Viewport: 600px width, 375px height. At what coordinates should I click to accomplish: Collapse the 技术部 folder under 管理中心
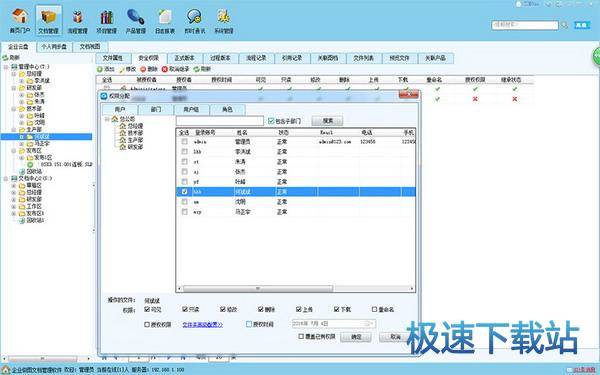[14, 109]
